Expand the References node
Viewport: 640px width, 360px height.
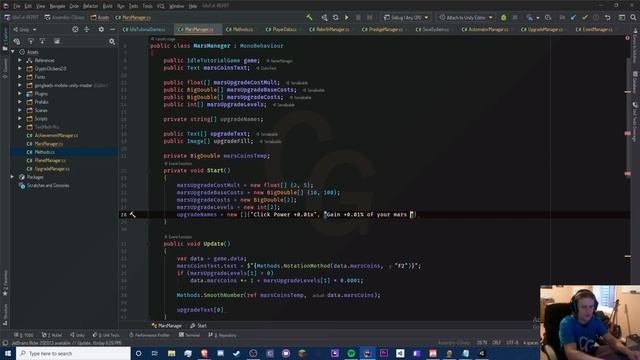click(20, 60)
